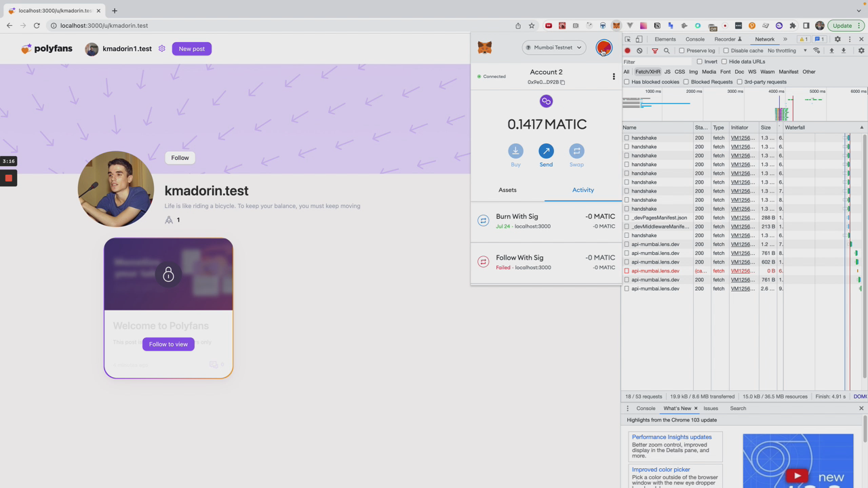This screenshot has width=868, height=488.
Task: Filter requests by WS type
Action: [x=752, y=72]
